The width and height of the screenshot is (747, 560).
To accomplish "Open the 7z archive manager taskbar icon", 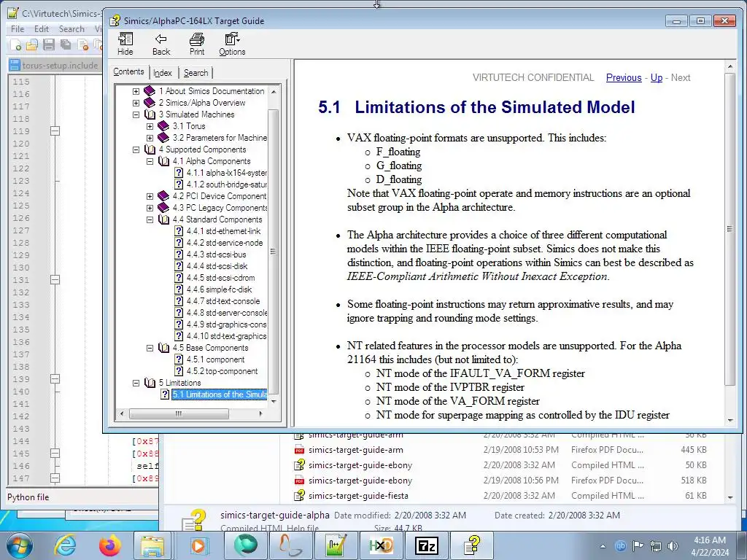I will [426, 545].
